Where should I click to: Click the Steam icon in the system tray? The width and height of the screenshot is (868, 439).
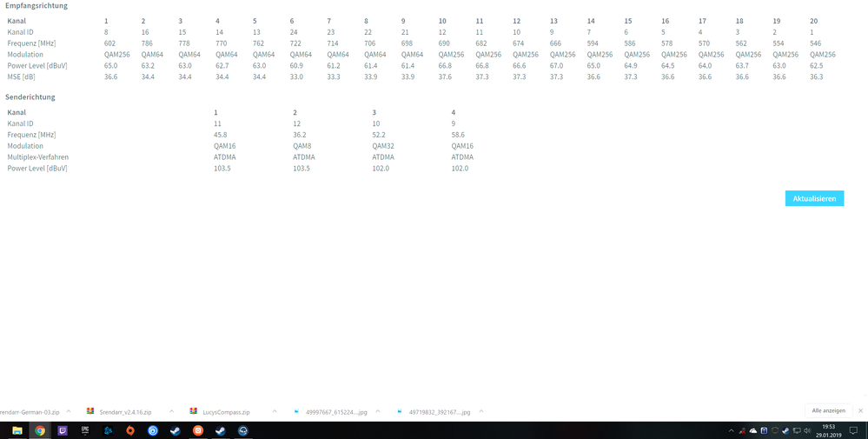pyautogui.click(x=785, y=430)
